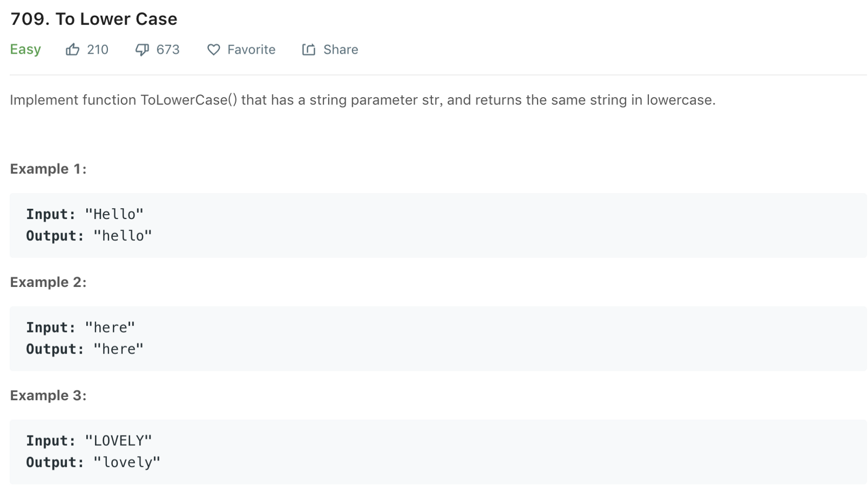Click the Example 1 heading
868x493 pixels.
pyautogui.click(x=48, y=169)
